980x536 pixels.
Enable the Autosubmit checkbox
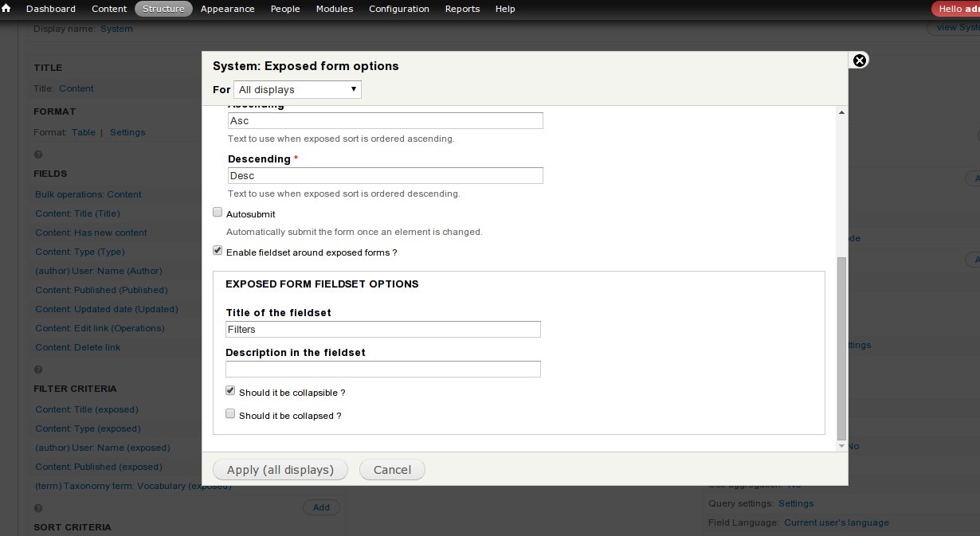click(218, 212)
